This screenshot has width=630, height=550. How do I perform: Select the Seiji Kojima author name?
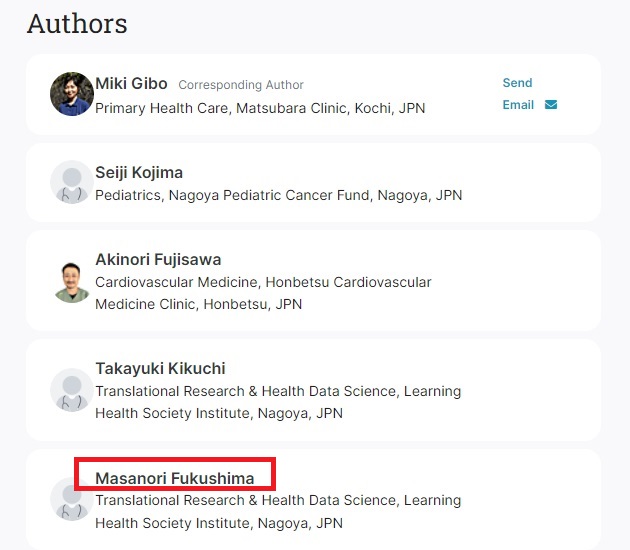(x=139, y=172)
